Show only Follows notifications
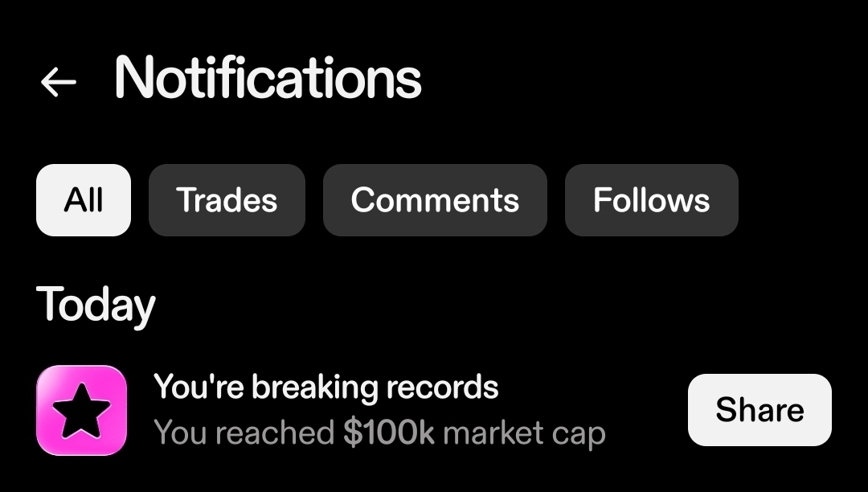The image size is (868, 492). point(651,200)
